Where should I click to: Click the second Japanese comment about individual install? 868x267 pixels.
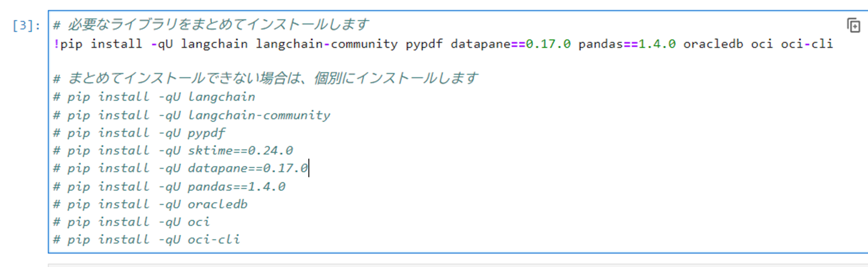click(265, 78)
